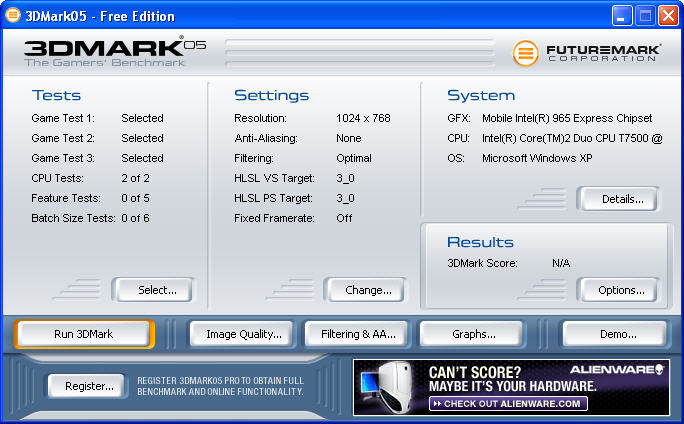Open the Select tests dialog
This screenshot has height=424, width=684.
point(154,290)
